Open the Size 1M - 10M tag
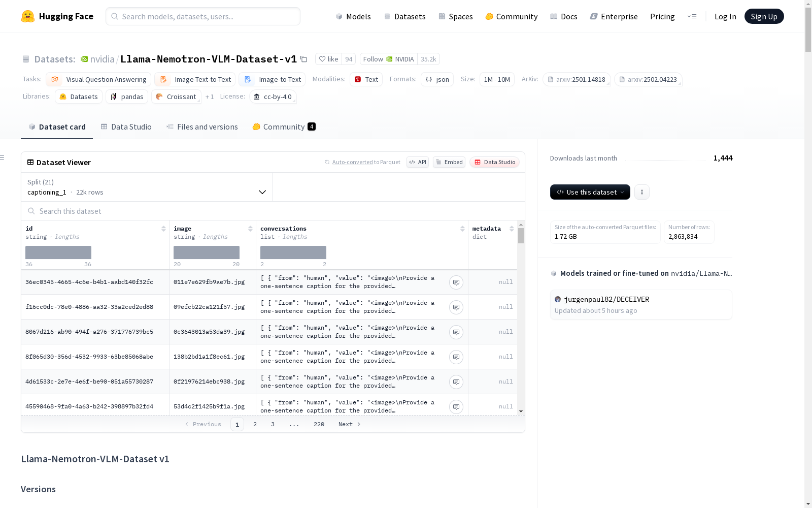812x508 pixels. point(497,79)
